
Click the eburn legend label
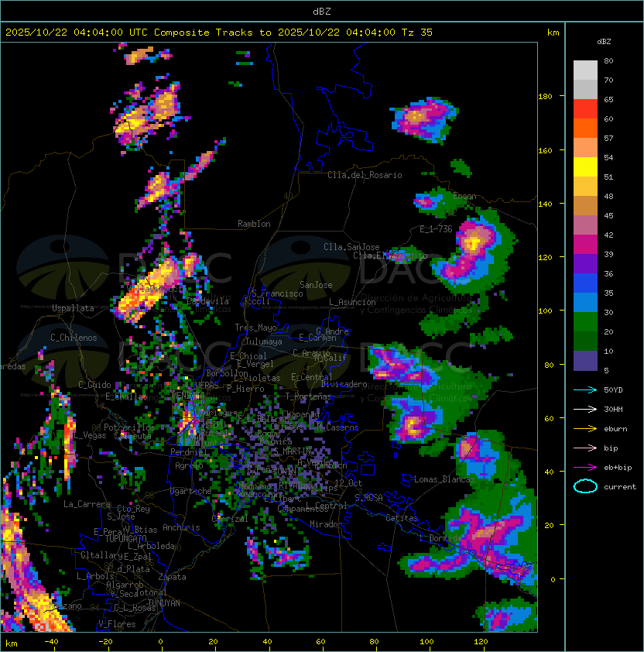pyautogui.click(x=615, y=429)
